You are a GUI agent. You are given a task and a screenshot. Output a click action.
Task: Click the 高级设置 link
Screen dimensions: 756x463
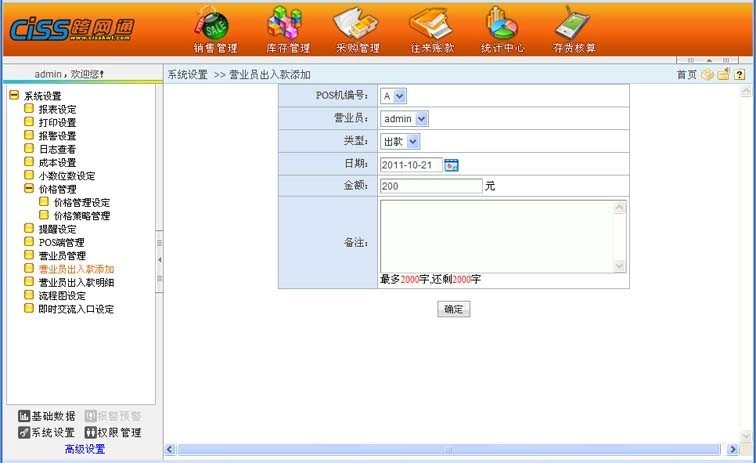(85, 449)
